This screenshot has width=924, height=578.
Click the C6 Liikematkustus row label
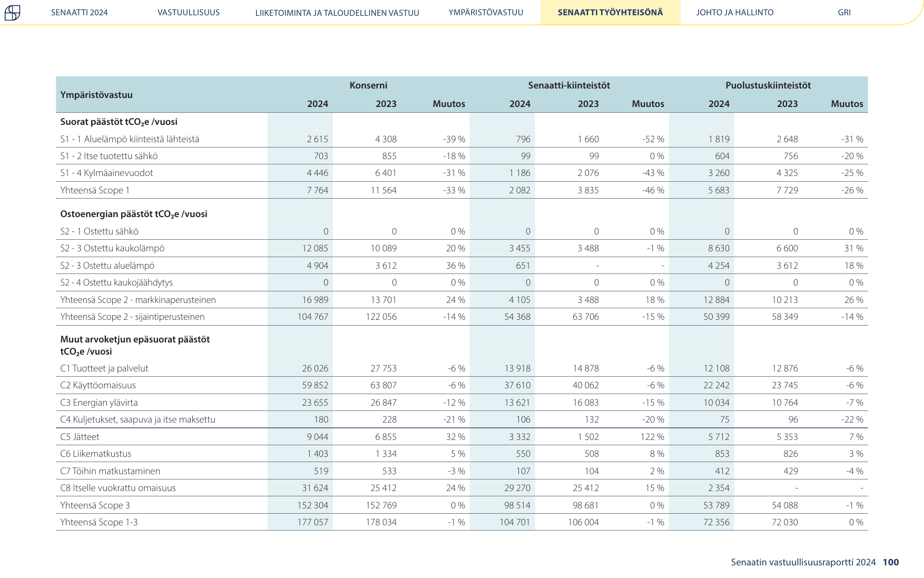[x=96, y=454]
